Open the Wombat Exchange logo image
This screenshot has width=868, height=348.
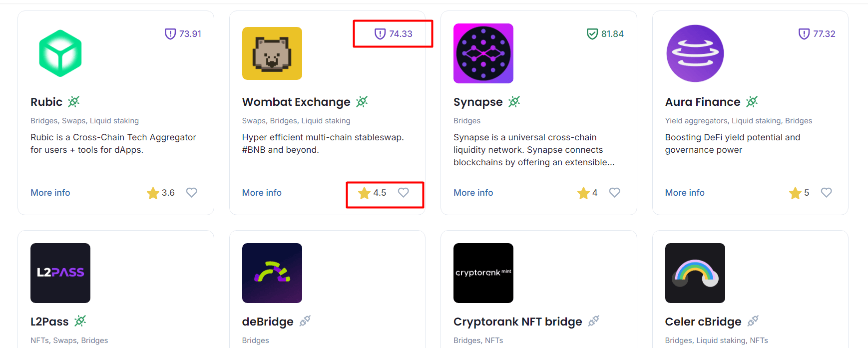click(272, 53)
